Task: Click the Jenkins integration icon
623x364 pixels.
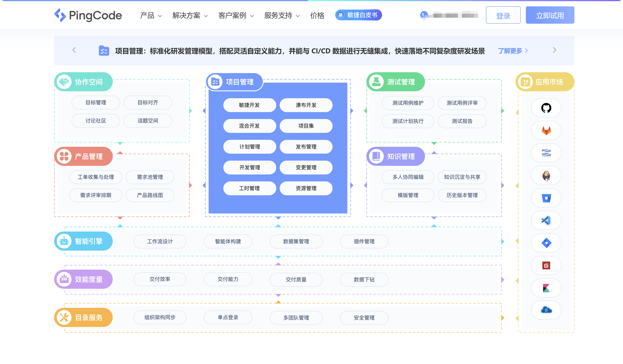Action: [x=546, y=175]
